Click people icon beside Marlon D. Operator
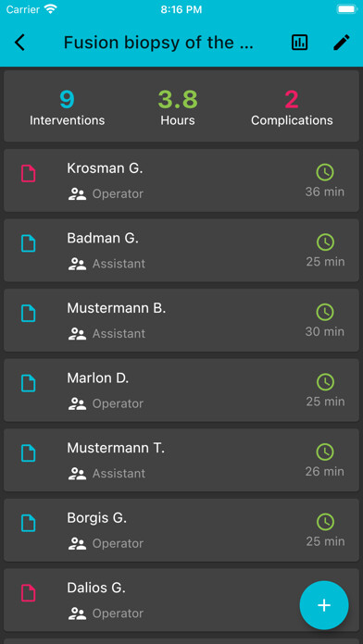This screenshot has height=644, width=363. 77,403
